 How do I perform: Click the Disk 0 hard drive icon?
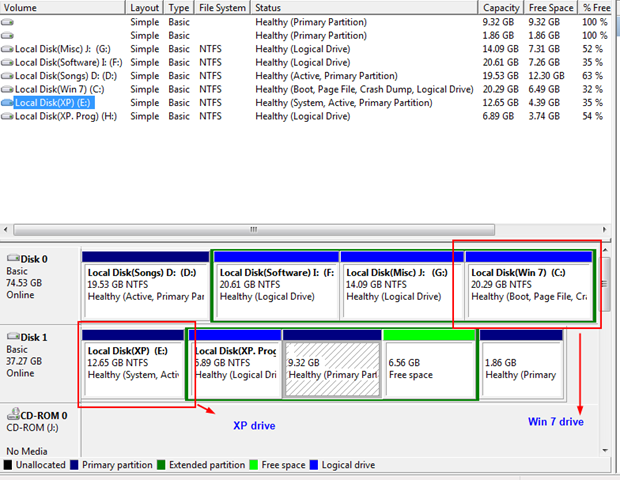pos(13,258)
